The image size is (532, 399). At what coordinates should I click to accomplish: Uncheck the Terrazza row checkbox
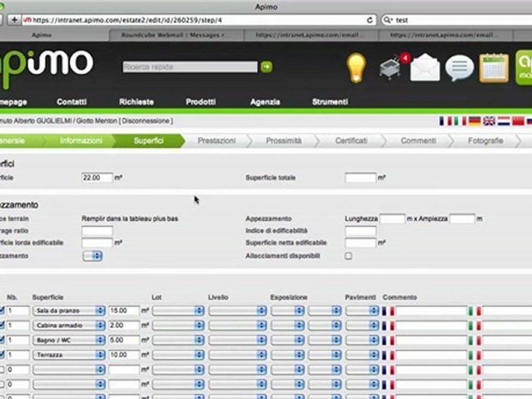[2, 355]
